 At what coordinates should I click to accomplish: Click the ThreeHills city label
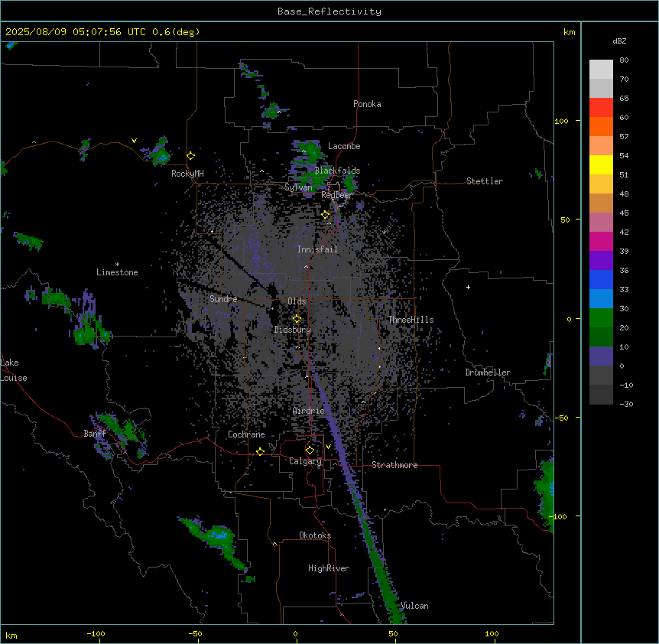pos(411,320)
